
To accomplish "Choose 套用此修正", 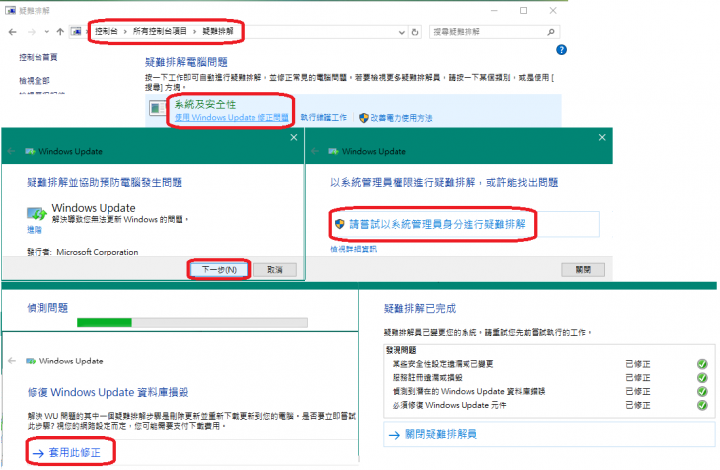I will [x=67, y=453].
